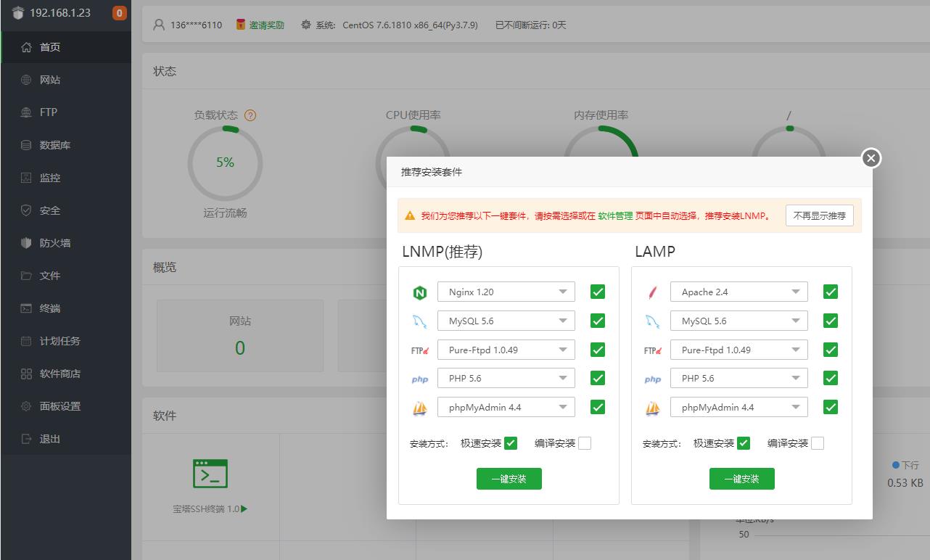The height and width of the screenshot is (560, 930).
Task: Toggle LNMP 极速安装 checkbox
Action: point(511,443)
